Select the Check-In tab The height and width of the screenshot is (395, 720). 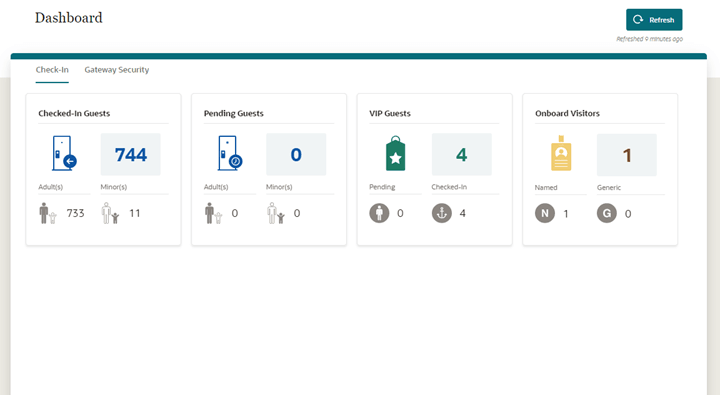[x=52, y=70]
